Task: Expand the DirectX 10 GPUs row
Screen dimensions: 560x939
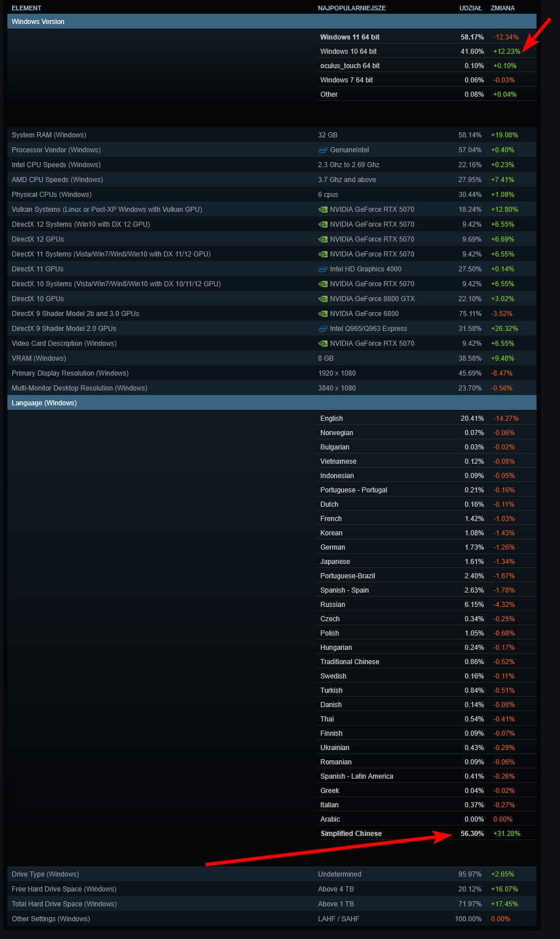Action: pos(272,299)
